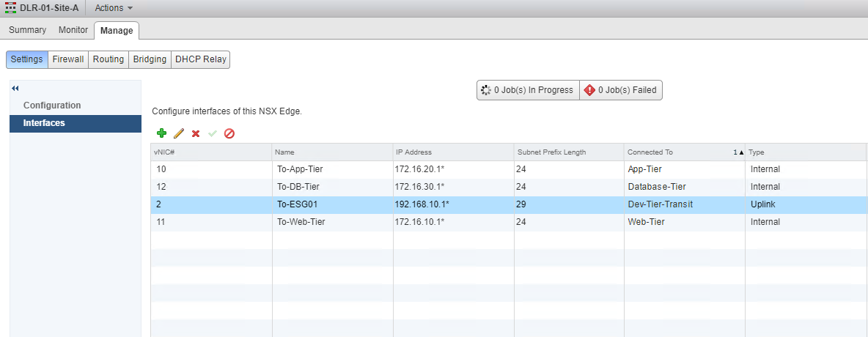The height and width of the screenshot is (337, 868).
Task: Collapse the left navigation panel arrows
Action: (x=15, y=89)
